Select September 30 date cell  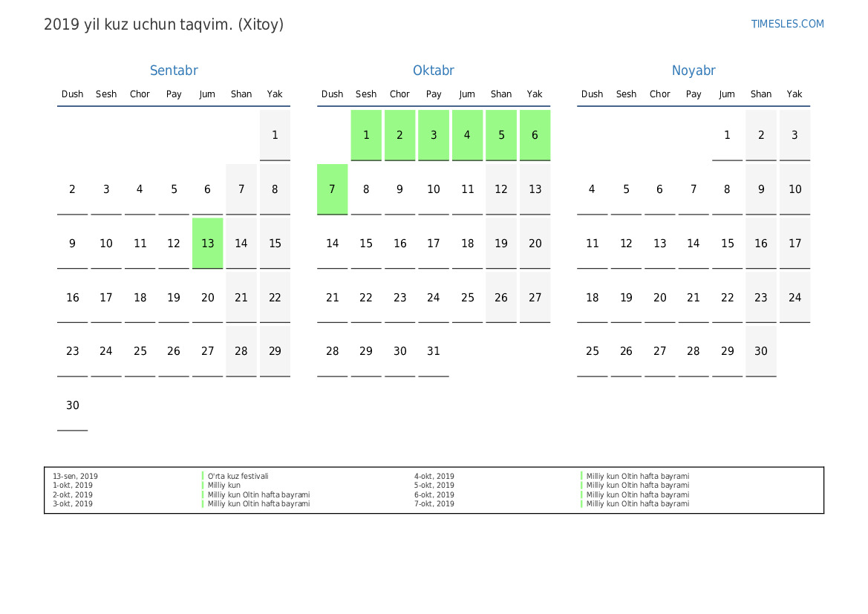pos(73,405)
